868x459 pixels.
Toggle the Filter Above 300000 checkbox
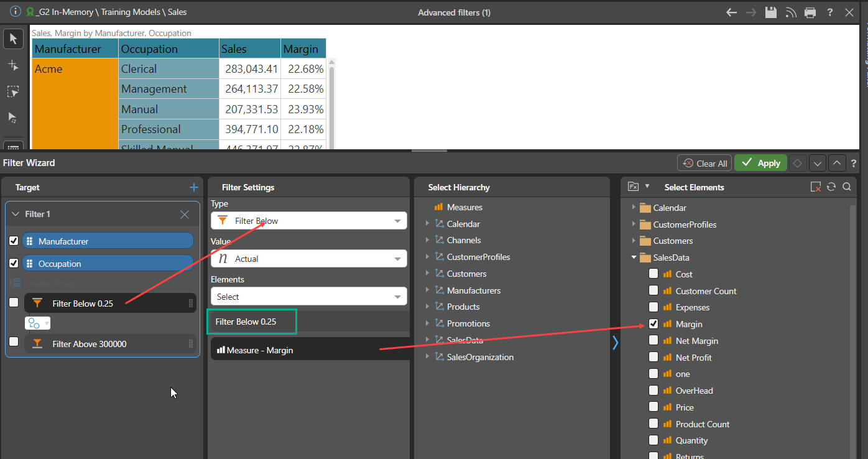[14, 341]
